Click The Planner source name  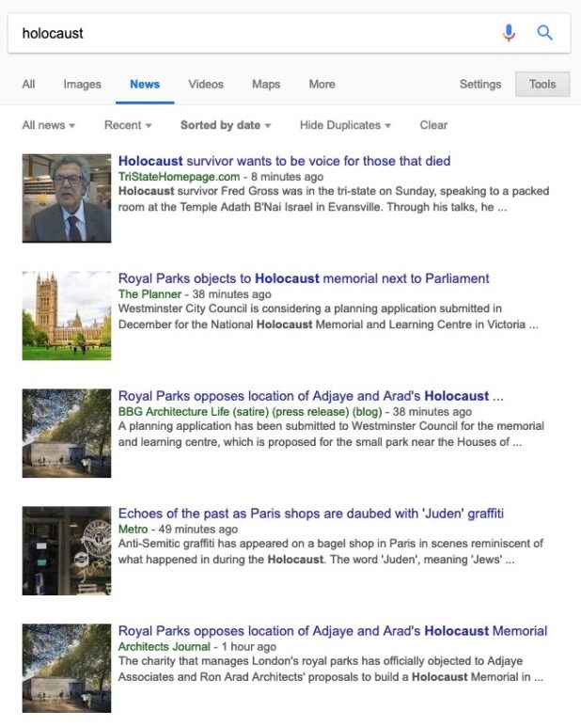(x=149, y=293)
